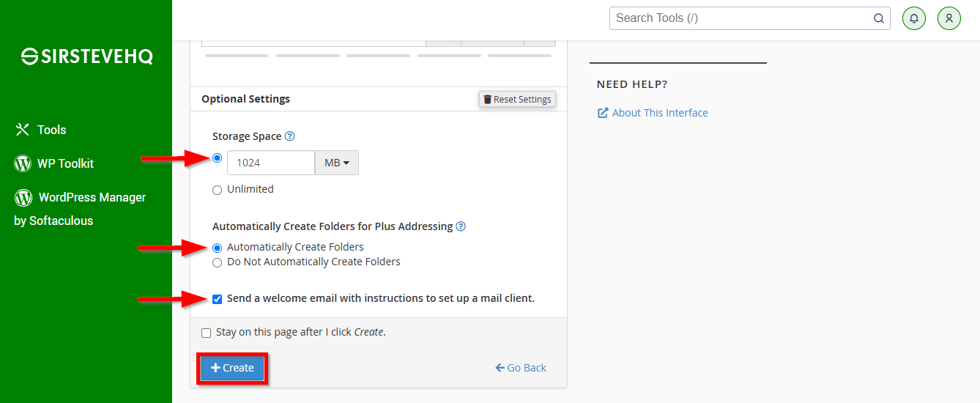The image size is (980, 403).
Task: Click Storage Space help question icon
Action: [x=289, y=136]
